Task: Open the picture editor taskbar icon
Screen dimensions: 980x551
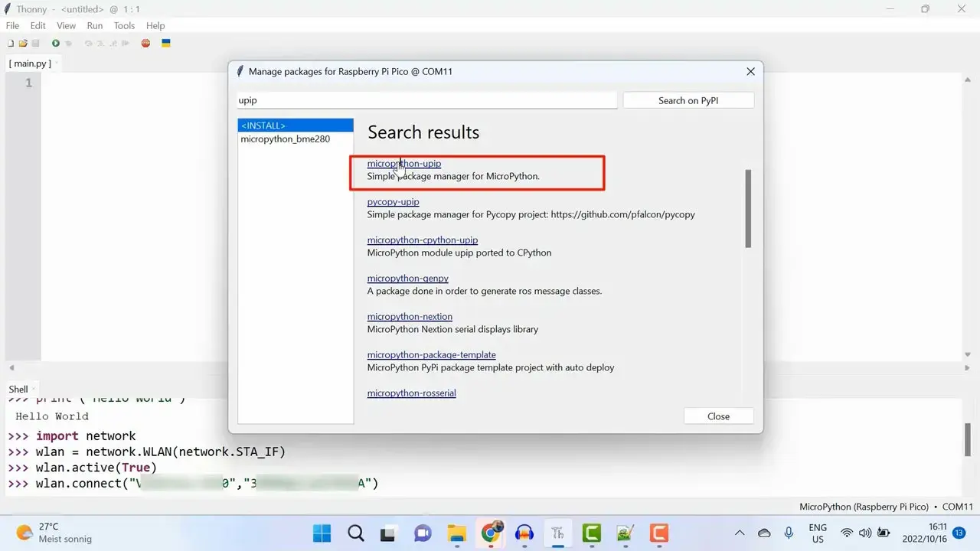Action: click(x=626, y=533)
